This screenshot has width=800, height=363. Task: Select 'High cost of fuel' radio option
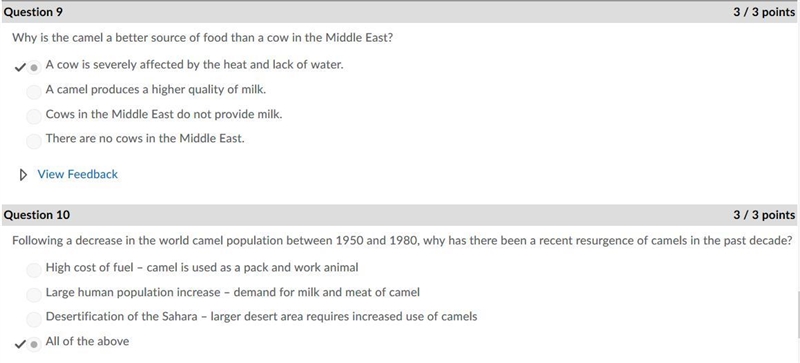pos(34,270)
